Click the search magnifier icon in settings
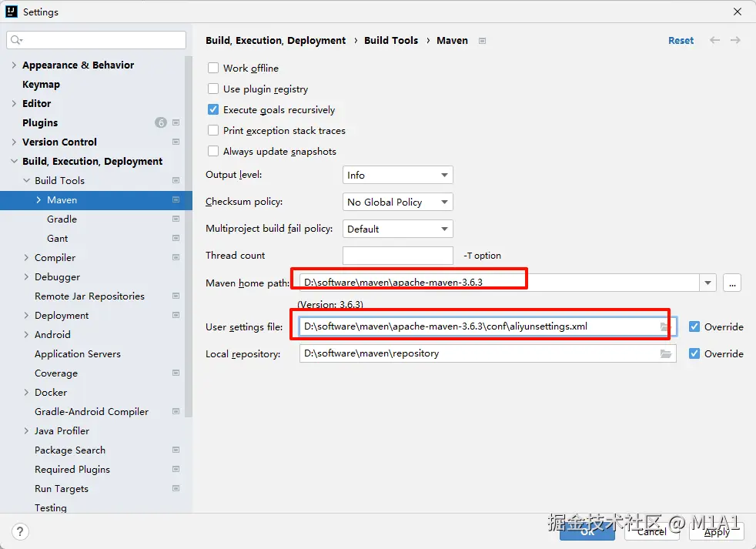Image resolution: width=756 pixels, height=549 pixels. click(16, 40)
